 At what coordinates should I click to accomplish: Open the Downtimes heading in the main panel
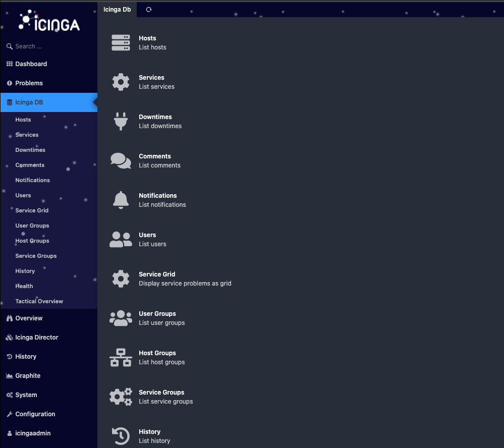point(155,117)
